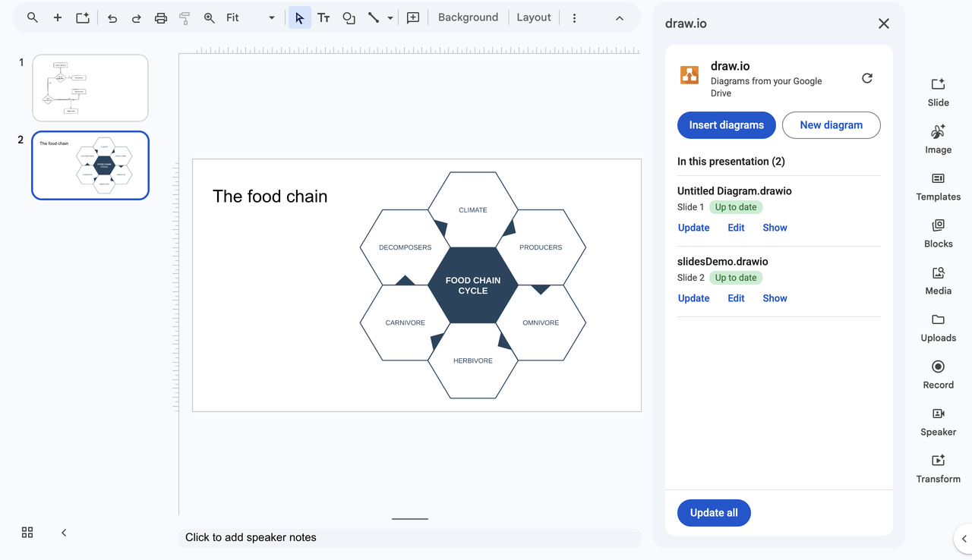Click the Insert diagrams button
972x560 pixels.
pos(727,125)
